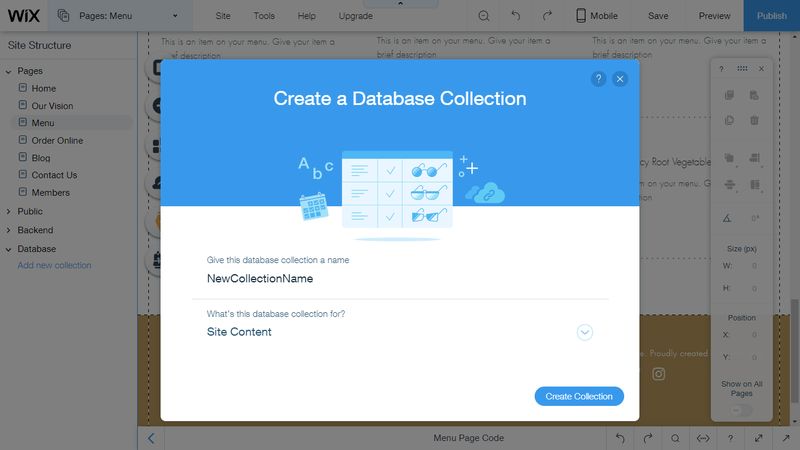Click the redo arrow in top bar
Screen dimensions: 800x450
[547, 16]
